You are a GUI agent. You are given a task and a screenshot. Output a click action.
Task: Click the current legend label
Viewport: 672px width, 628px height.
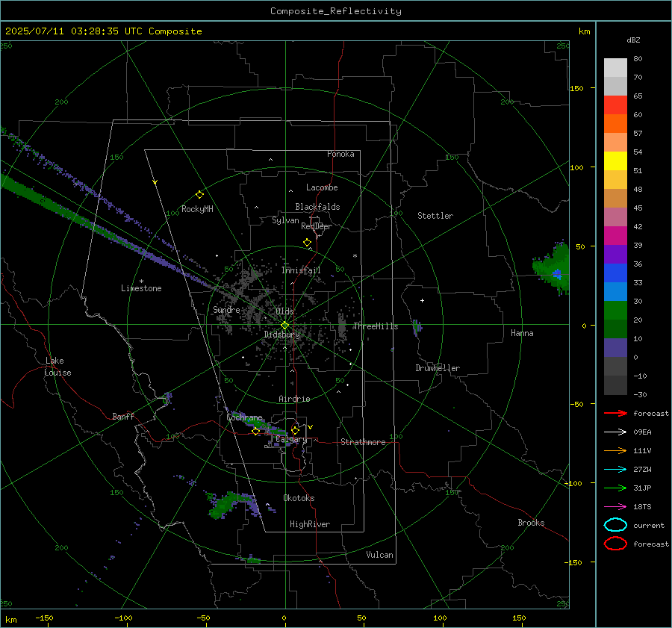pyautogui.click(x=648, y=525)
